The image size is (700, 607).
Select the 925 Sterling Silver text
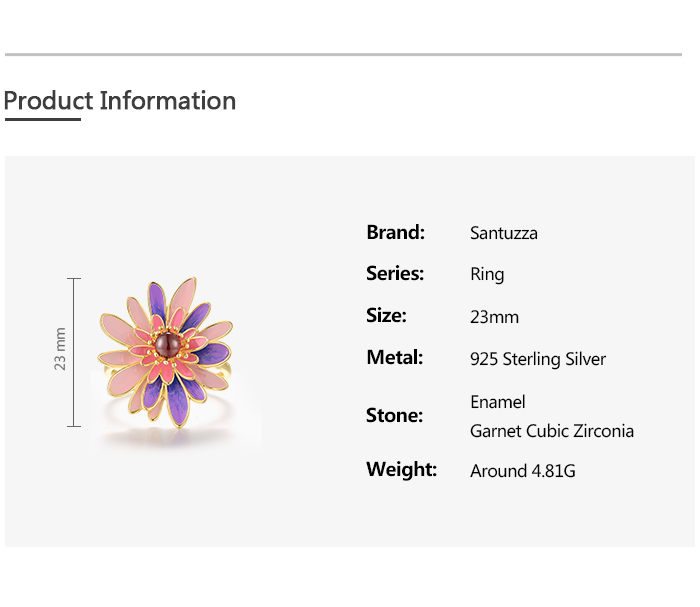[x=538, y=359]
